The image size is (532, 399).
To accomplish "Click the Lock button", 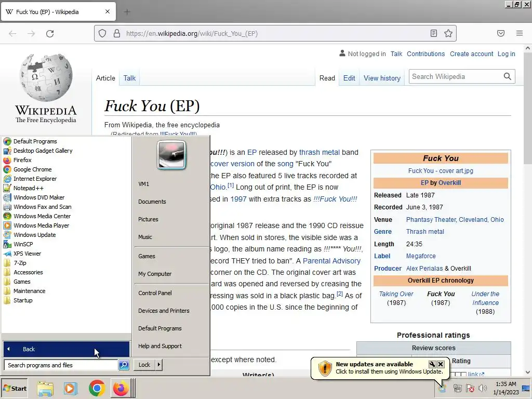I will pyautogui.click(x=144, y=365).
